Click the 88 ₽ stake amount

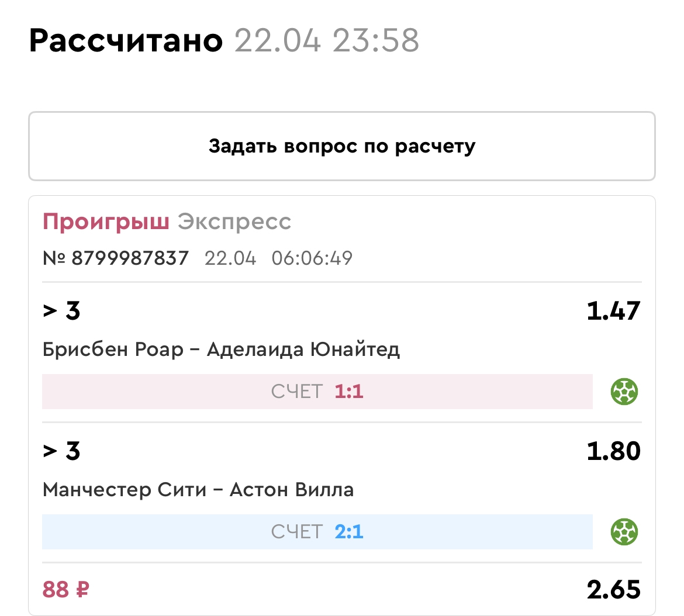point(65,590)
